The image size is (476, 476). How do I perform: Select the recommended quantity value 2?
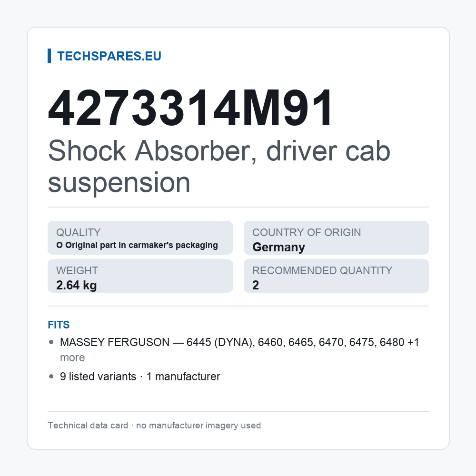(x=256, y=285)
